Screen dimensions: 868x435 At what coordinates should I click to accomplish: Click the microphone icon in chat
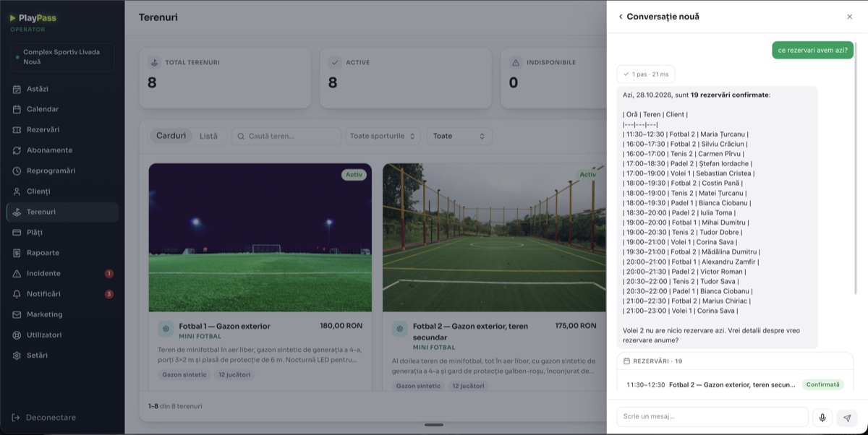coord(822,417)
